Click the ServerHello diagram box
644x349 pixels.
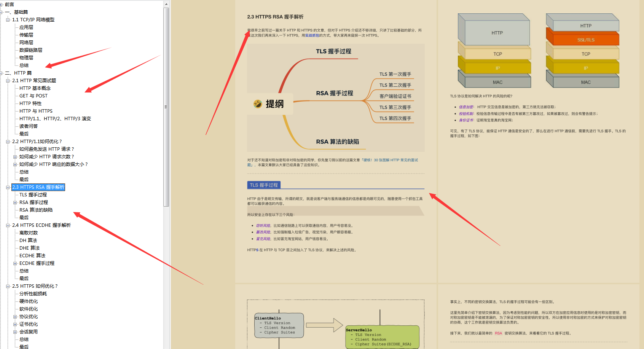[382, 337]
